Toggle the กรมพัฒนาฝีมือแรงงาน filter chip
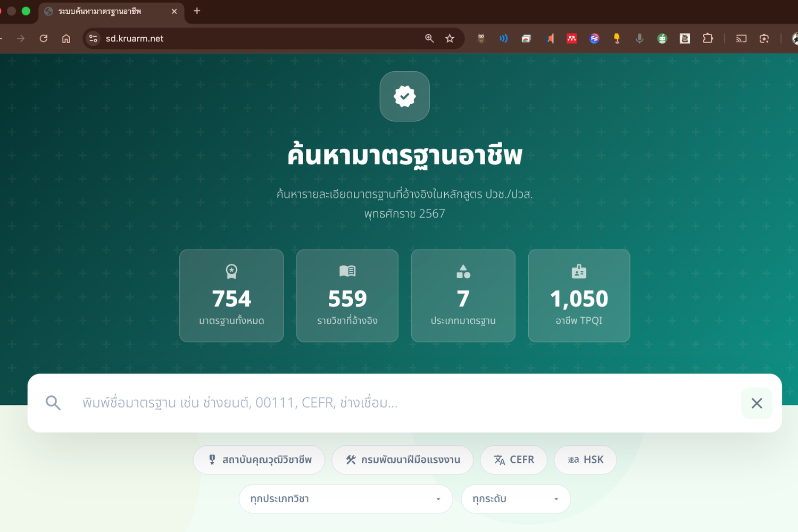Viewport: 798px width, 532px height. tap(403, 460)
